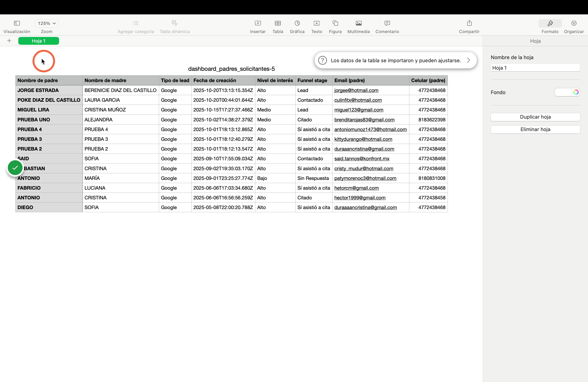Open the Visualización sidebar menu
Image resolution: width=588 pixels, height=382 pixels.
17,23
